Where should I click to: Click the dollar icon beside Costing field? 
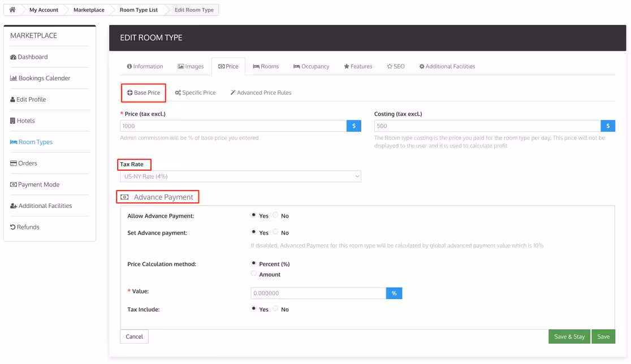tap(608, 126)
